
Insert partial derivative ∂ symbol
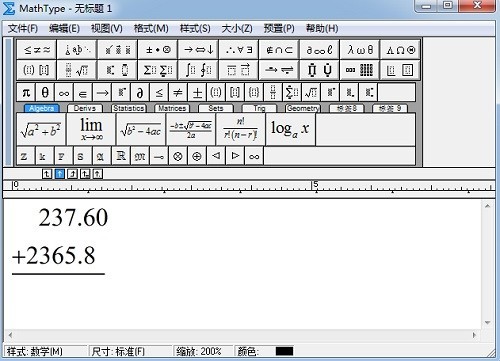click(x=140, y=92)
